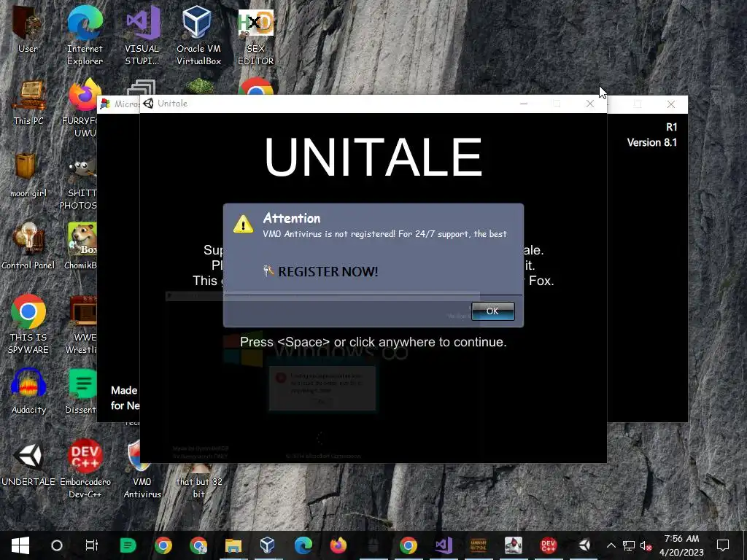Close the Unitale window
The height and width of the screenshot is (560, 747).
pos(589,104)
